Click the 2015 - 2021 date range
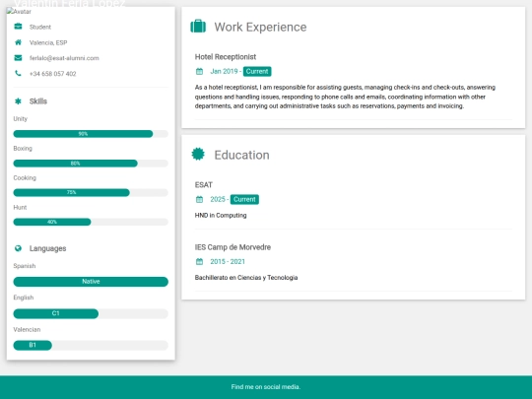This screenshot has width=532, height=399. click(228, 262)
